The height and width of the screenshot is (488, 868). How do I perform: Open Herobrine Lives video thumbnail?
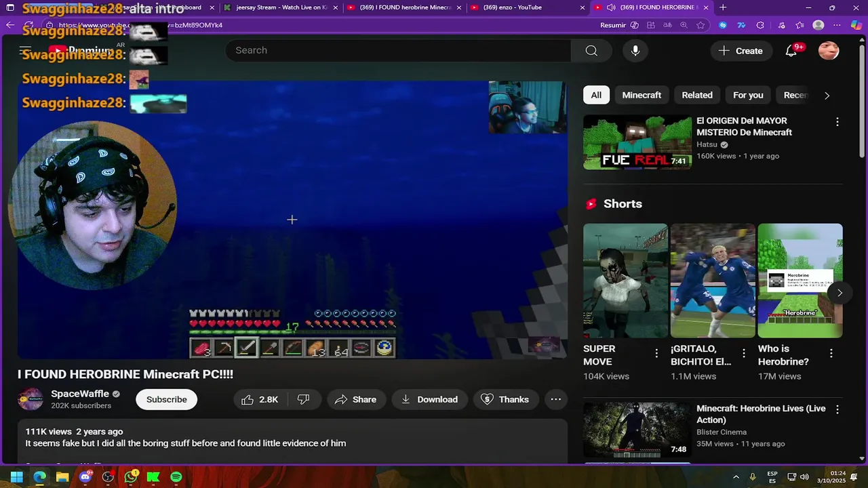637,430
